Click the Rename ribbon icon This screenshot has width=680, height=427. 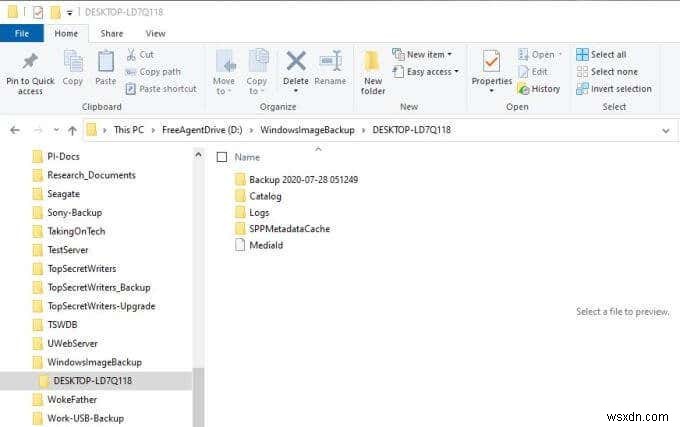coord(330,61)
